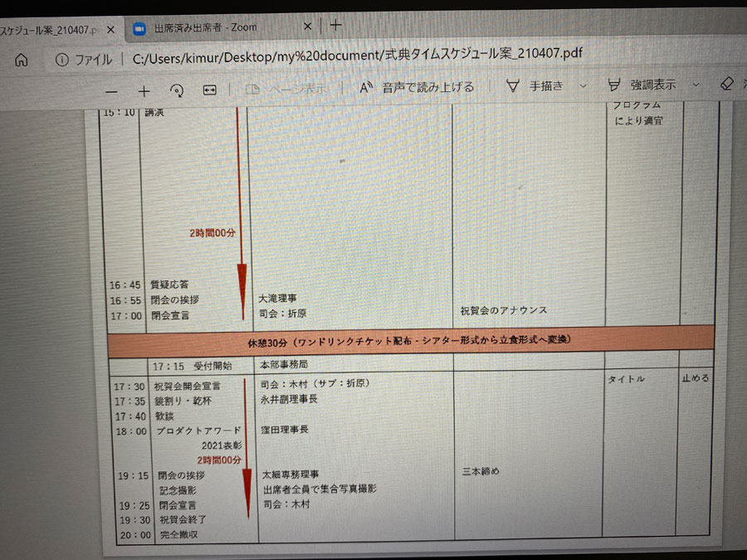Switch to the 出席済み出席者 - Zoom tab
747x560 pixels.
coord(205,27)
